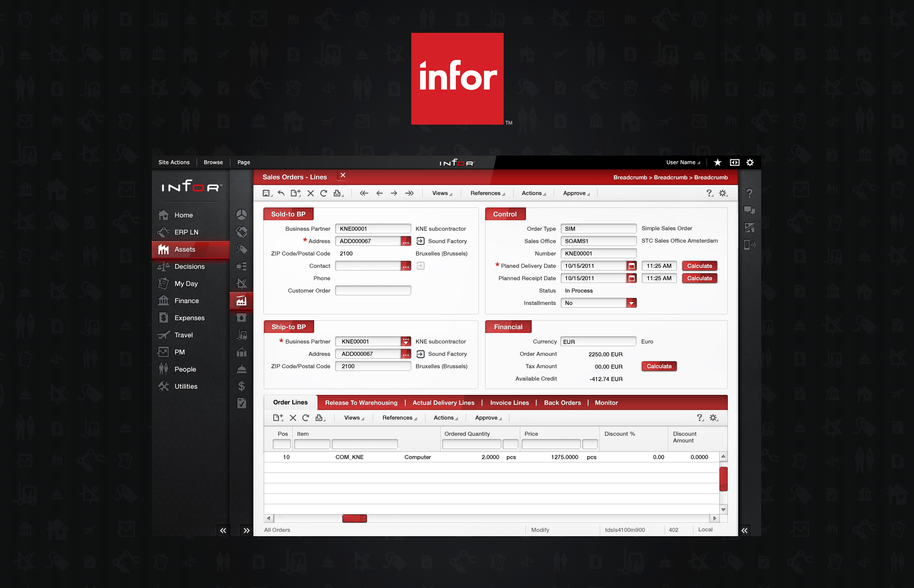The height and width of the screenshot is (588, 914).
Task: Open the main toolbar settings gear
Action: click(723, 193)
